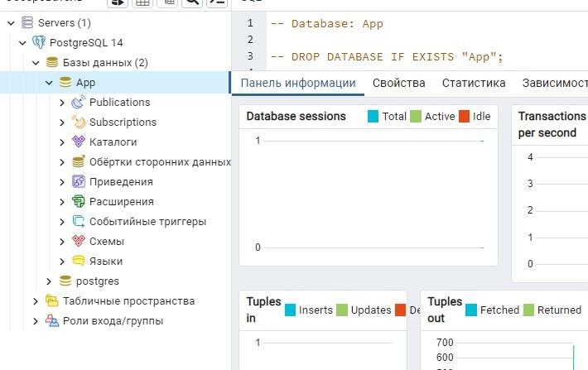Image resolution: width=588 pixels, height=370 pixels.
Task: Expand the Табличные пространства node
Action: pyautogui.click(x=36, y=301)
